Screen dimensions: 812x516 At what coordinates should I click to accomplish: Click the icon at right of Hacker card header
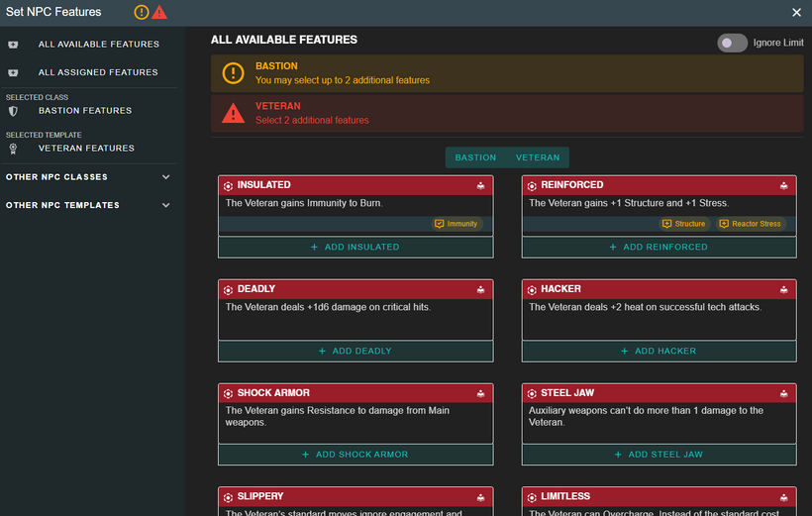[784, 289]
